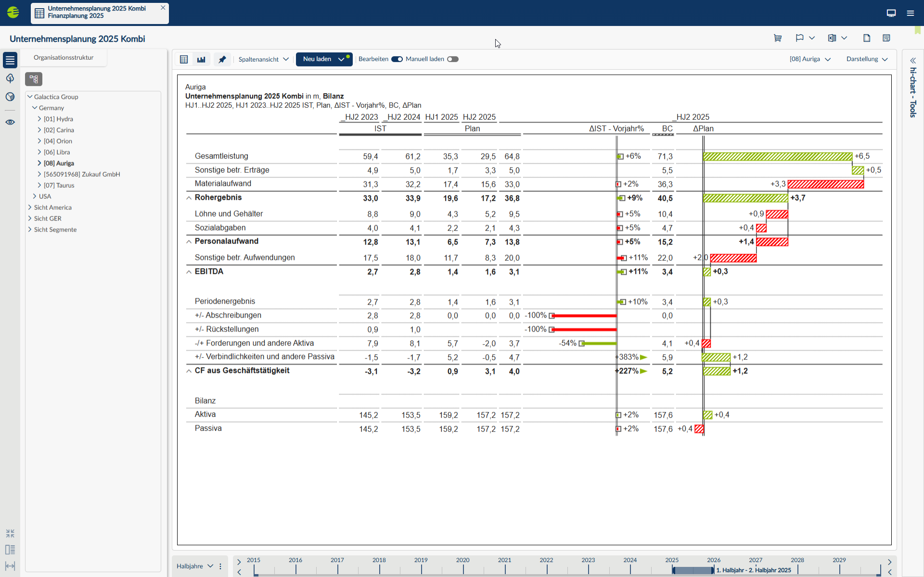Click the eye icon in the left sidebar
The height and width of the screenshot is (577, 924).
[10, 122]
